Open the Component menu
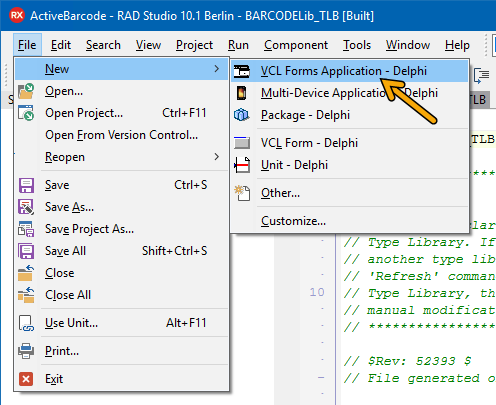This screenshot has width=496, height=405. click(296, 45)
